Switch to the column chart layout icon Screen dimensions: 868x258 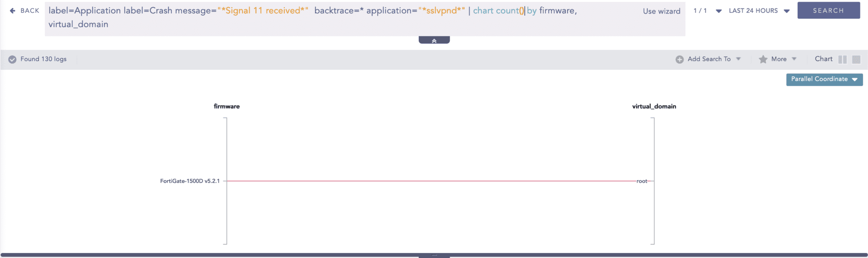pyautogui.click(x=843, y=59)
